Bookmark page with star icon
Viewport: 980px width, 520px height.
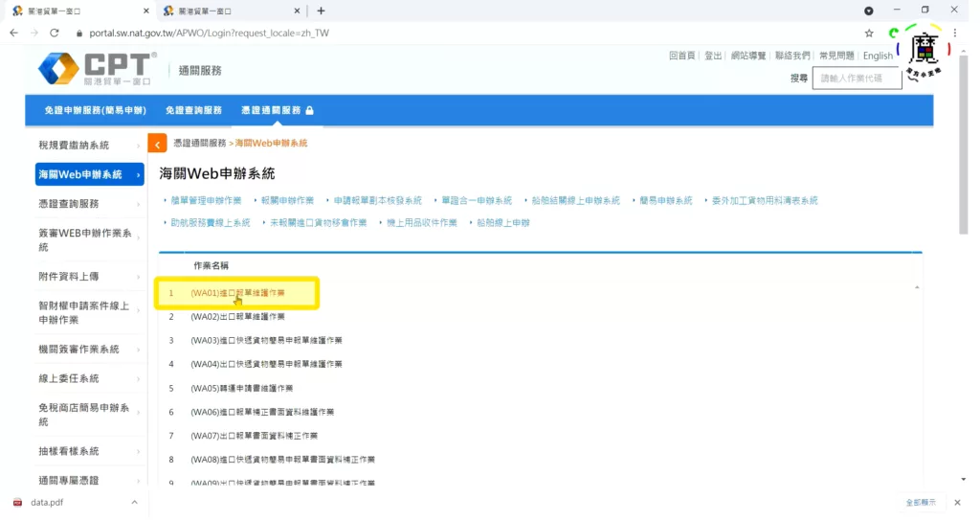click(x=869, y=34)
